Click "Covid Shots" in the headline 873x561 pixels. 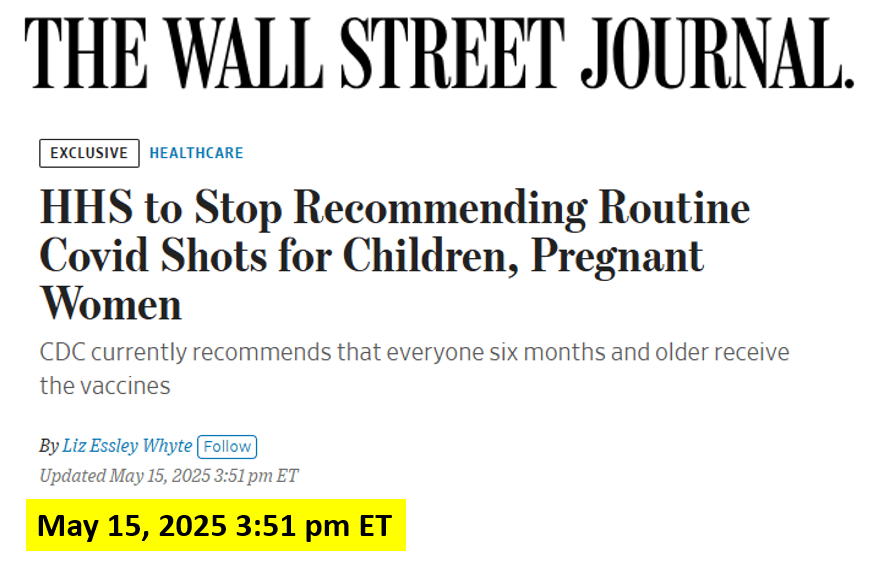coord(153,257)
